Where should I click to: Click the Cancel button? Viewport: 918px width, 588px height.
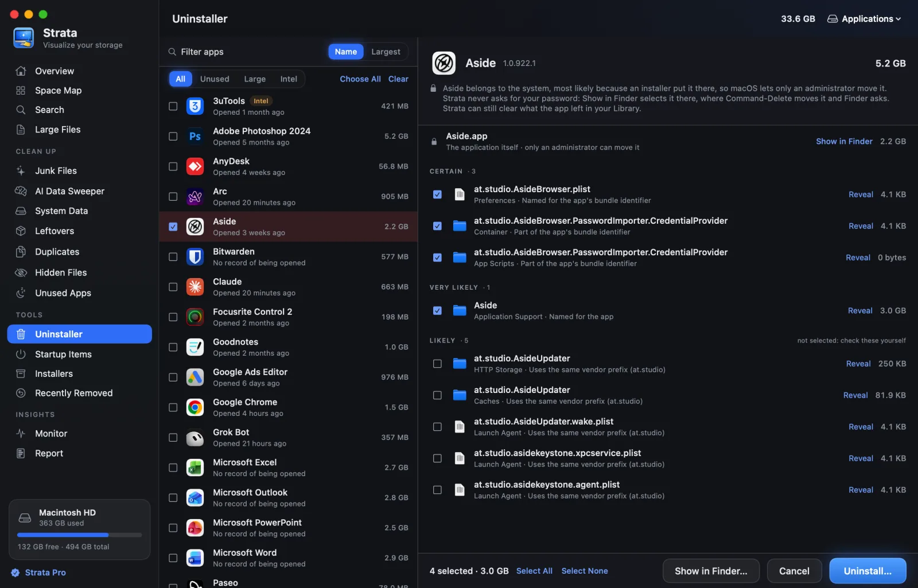pos(794,571)
